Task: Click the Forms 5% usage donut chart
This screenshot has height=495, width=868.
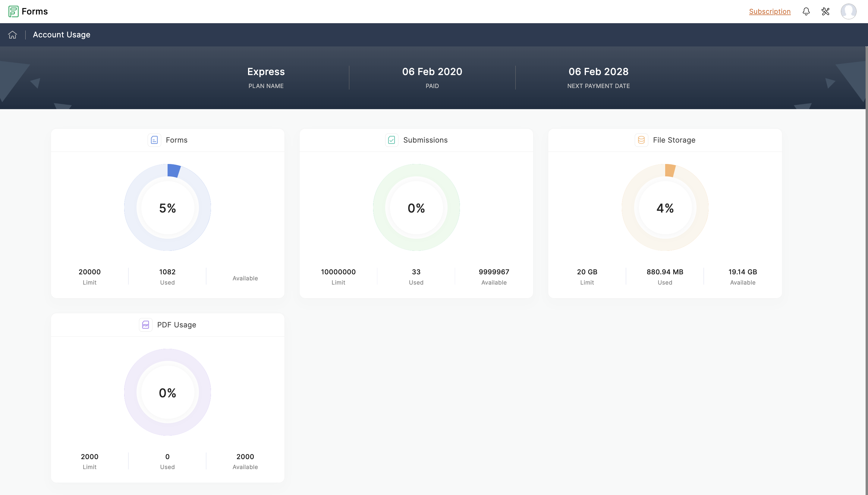Action: (168, 207)
